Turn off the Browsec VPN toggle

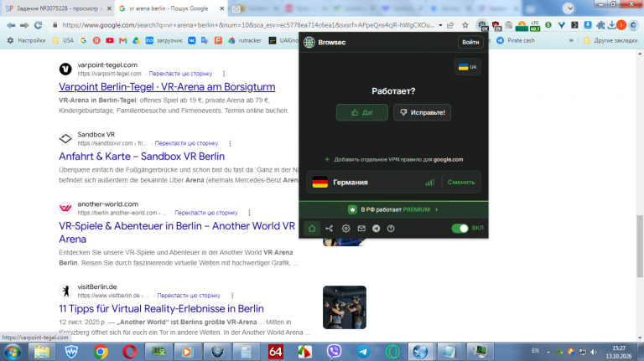(x=460, y=229)
